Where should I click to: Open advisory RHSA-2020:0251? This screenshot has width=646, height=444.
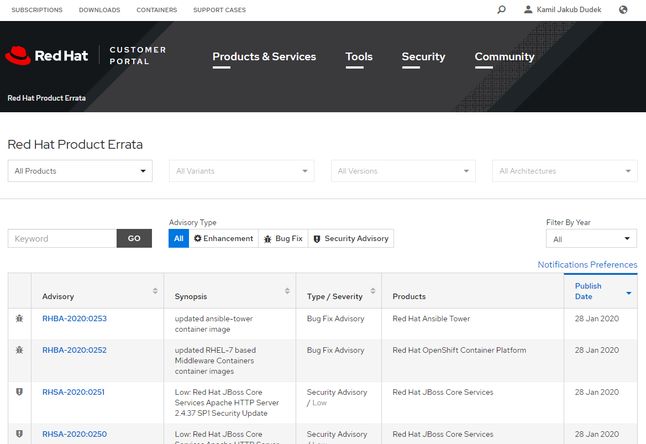tap(73, 392)
